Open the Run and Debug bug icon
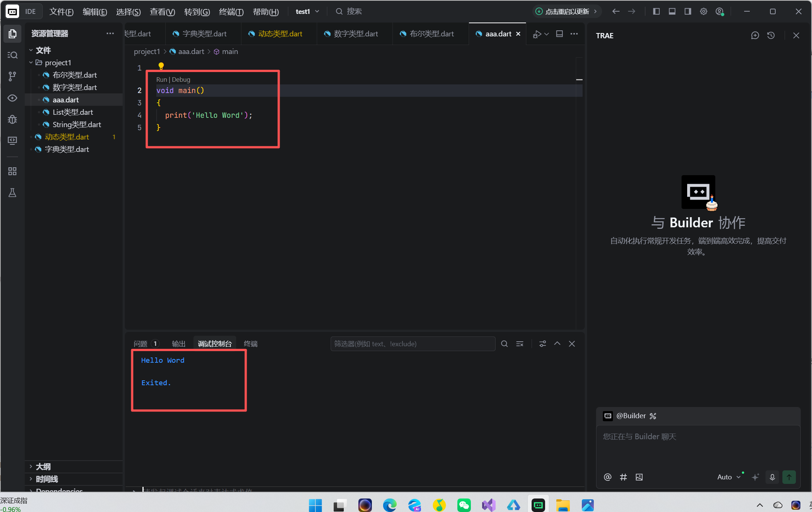The image size is (812, 512). point(12,119)
